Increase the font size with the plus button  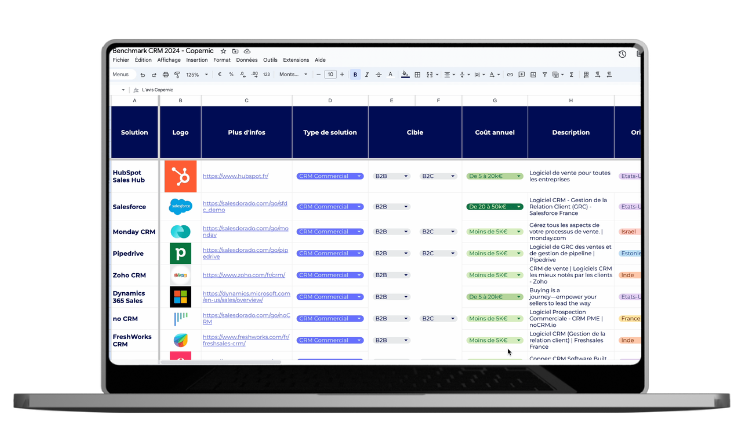tap(342, 75)
